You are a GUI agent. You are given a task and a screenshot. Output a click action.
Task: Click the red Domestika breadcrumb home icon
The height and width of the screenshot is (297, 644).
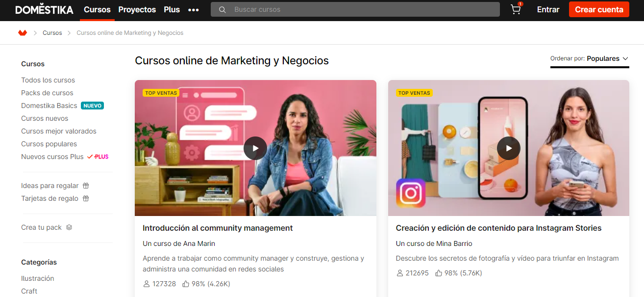23,33
